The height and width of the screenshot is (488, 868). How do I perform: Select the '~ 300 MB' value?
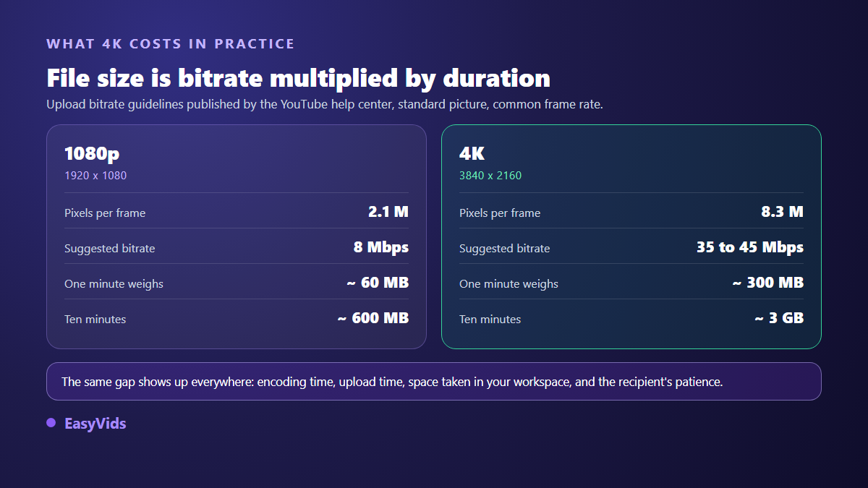point(768,283)
